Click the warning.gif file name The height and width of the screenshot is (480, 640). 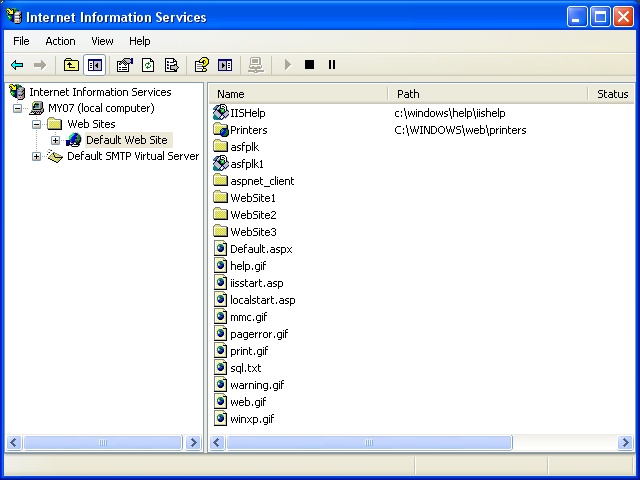(257, 385)
